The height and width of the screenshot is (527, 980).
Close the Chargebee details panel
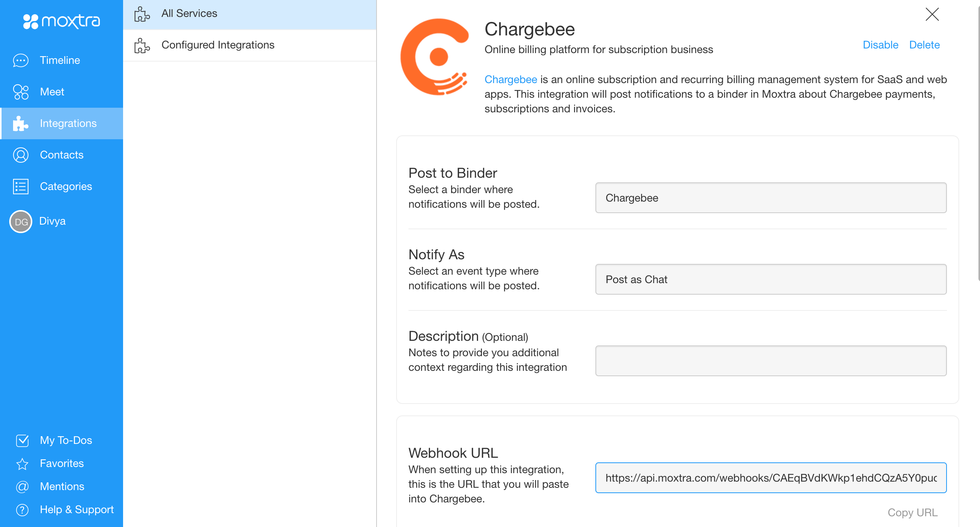(x=932, y=14)
